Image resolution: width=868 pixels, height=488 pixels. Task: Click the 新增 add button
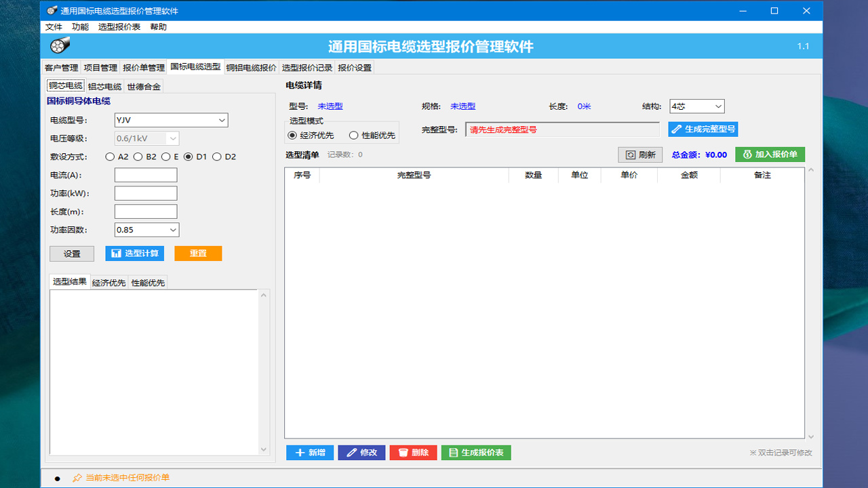(310, 453)
